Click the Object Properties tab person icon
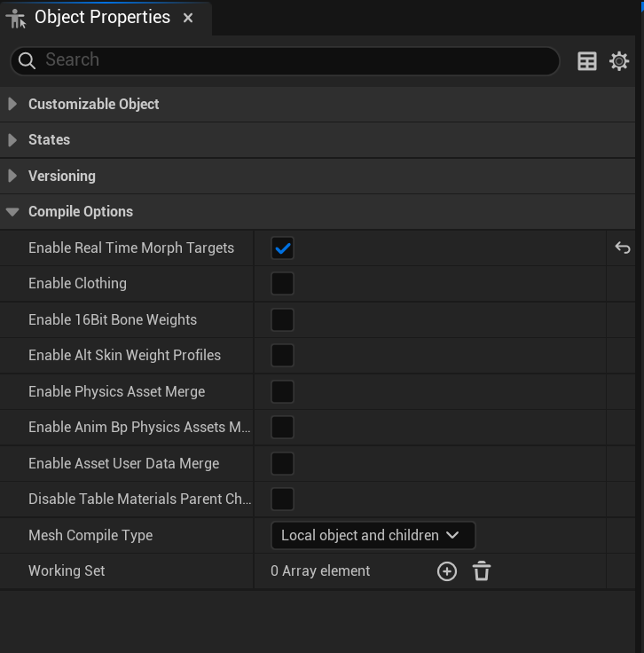 pyautogui.click(x=16, y=19)
